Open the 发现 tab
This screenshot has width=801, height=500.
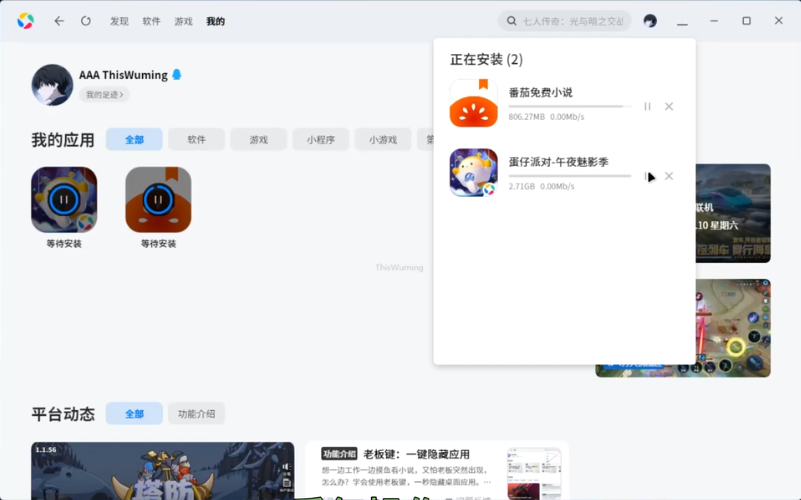point(119,21)
